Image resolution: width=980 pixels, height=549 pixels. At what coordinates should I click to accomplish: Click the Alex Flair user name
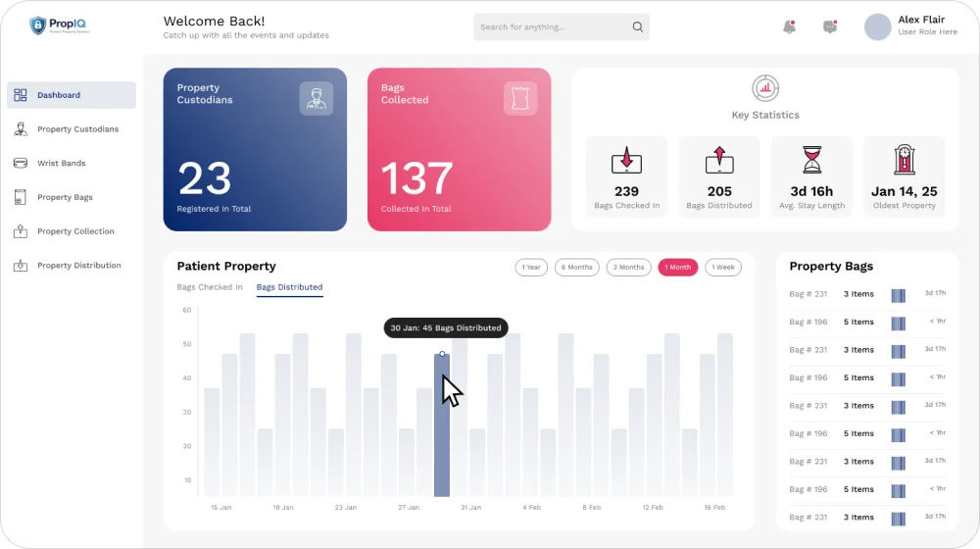(x=921, y=20)
